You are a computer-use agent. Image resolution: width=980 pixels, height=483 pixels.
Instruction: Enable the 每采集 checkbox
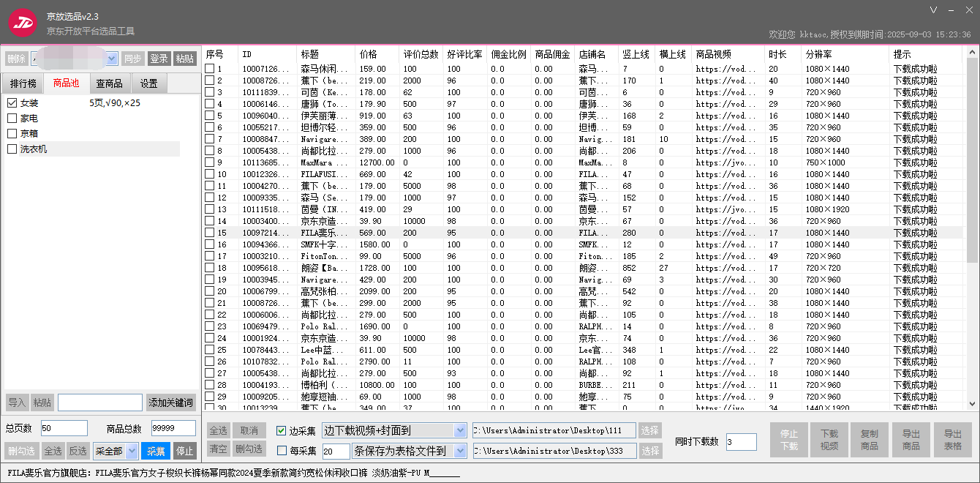pyautogui.click(x=282, y=451)
